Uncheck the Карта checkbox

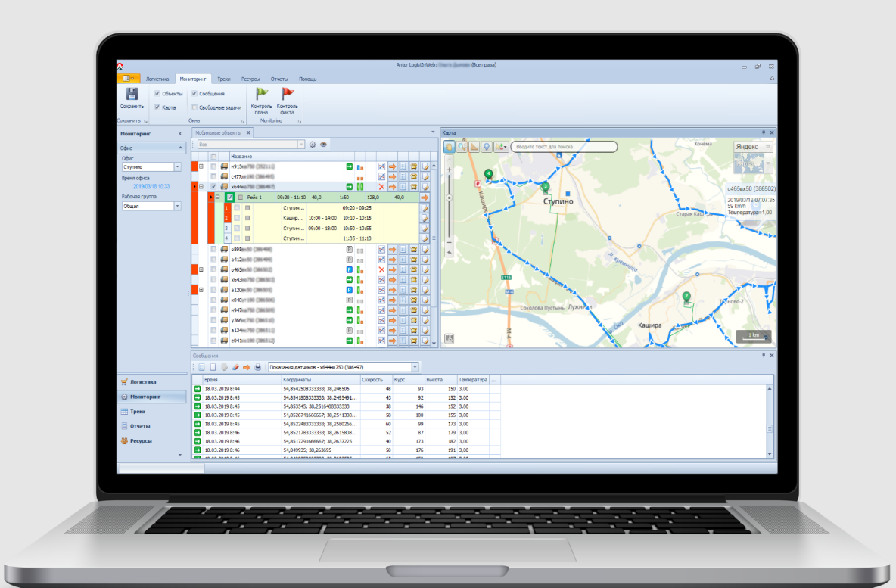pyautogui.click(x=157, y=107)
